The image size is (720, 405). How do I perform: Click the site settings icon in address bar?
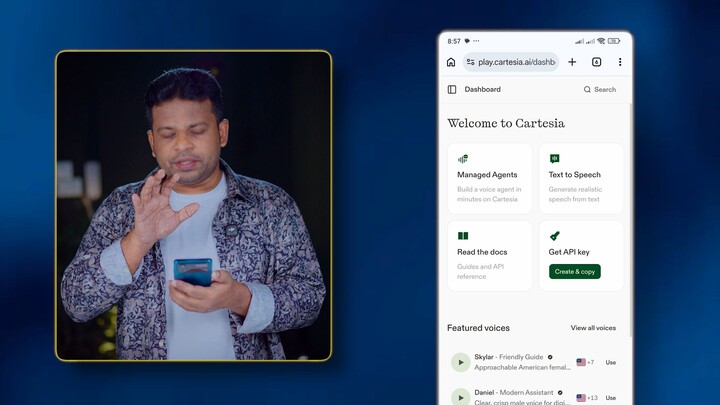[471, 62]
